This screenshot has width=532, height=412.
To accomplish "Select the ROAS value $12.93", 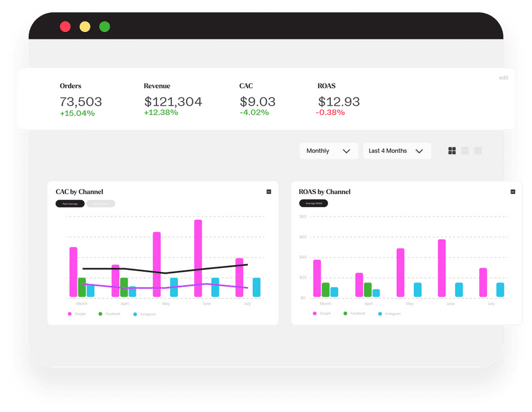I will [339, 102].
